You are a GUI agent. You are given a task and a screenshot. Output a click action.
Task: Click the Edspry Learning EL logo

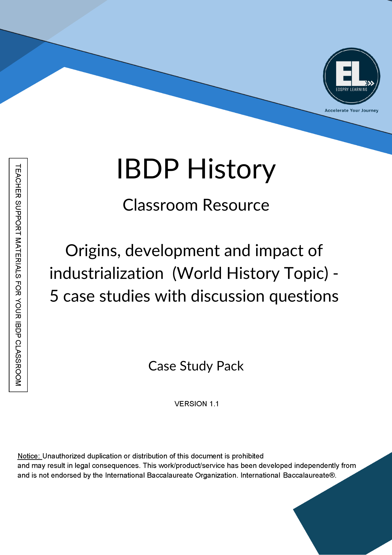[351, 76]
